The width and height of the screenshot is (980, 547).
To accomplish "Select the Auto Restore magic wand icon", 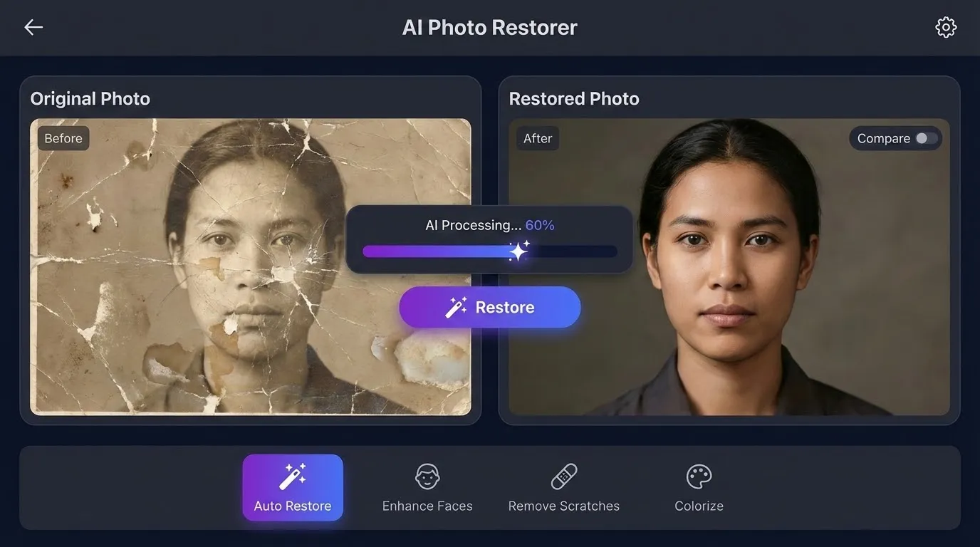I will 292,476.
